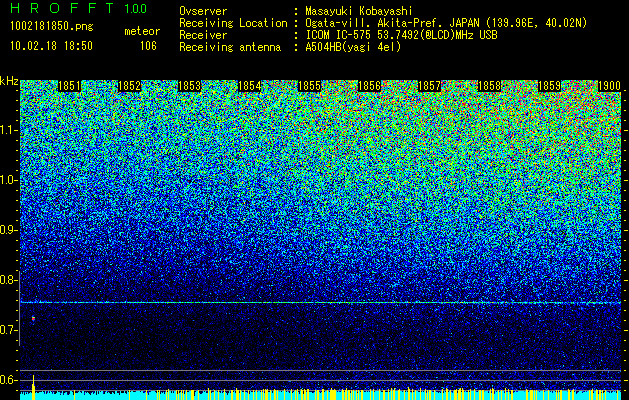Click the 1854 time marker
Image resolution: width=629 pixels, height=400 pixels.
(250, 86)
